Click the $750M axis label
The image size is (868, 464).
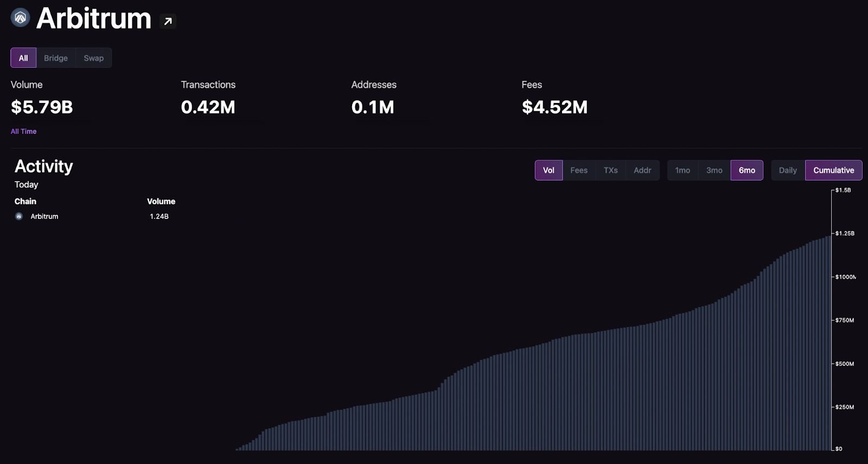(845, 320)
